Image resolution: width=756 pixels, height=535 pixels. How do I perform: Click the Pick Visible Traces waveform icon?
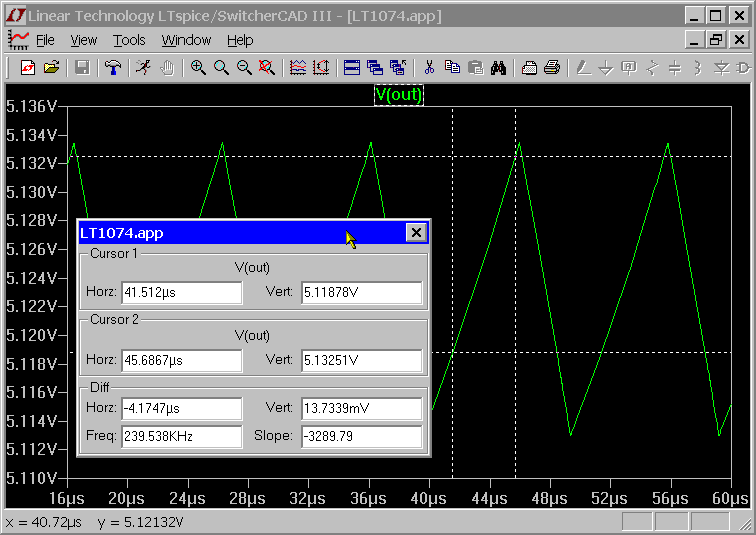[x=298, y=67]
